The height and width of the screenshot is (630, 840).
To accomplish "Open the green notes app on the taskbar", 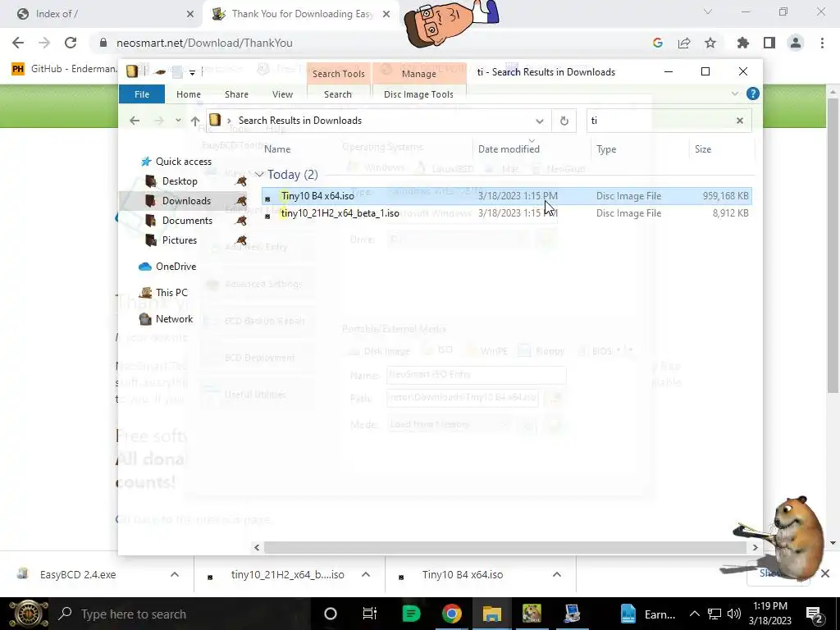I will point(411,614).
